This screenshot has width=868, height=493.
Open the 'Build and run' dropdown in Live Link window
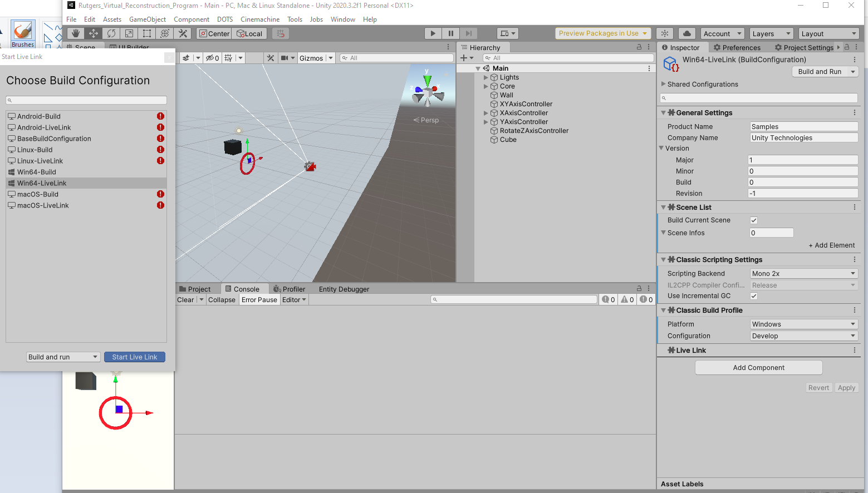pos(63,357)
